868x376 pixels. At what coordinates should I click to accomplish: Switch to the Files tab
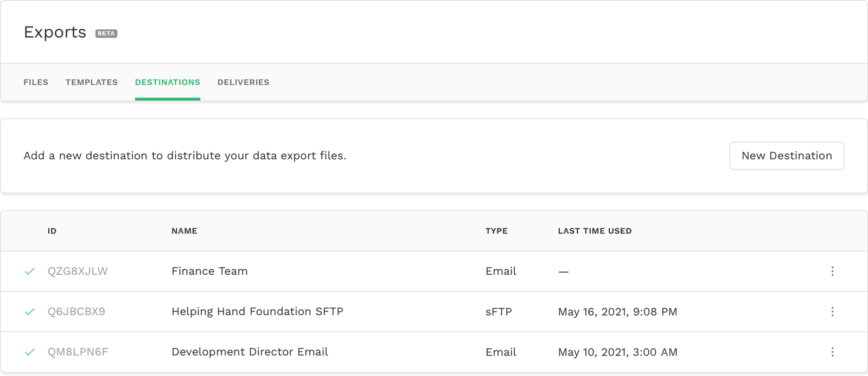point(36,82)
